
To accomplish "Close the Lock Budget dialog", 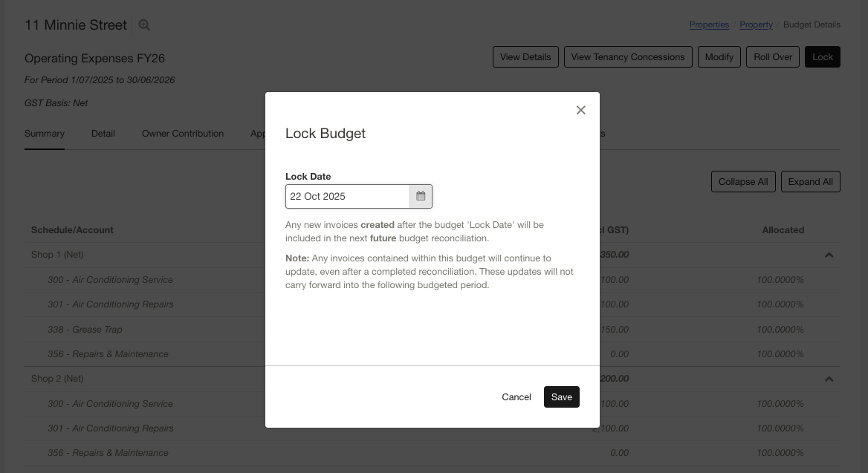I will (x=581, y=110).
